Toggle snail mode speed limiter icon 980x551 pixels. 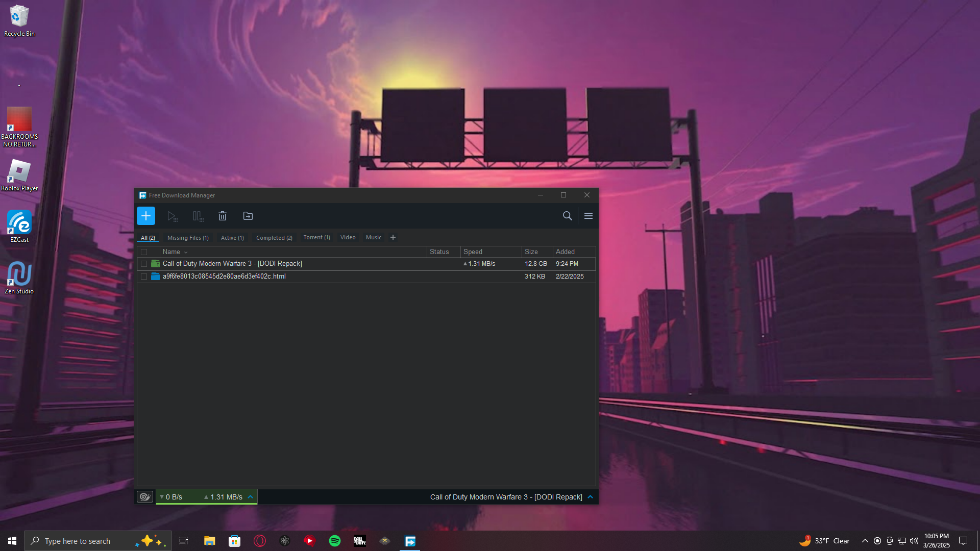(x=145, y=497)
